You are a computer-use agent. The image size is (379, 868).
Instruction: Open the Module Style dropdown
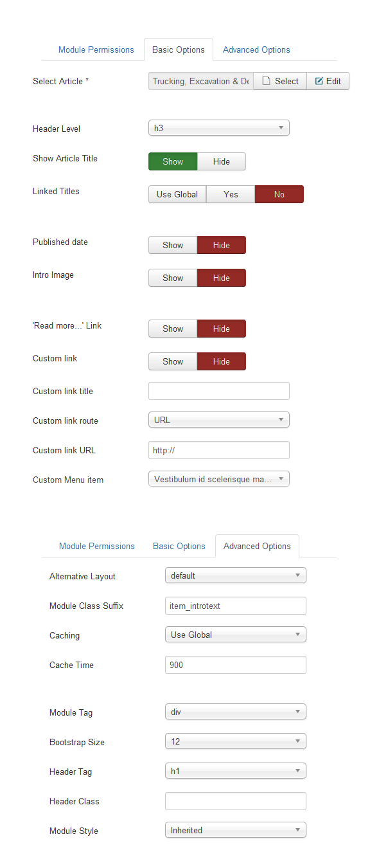click(236, 830)
